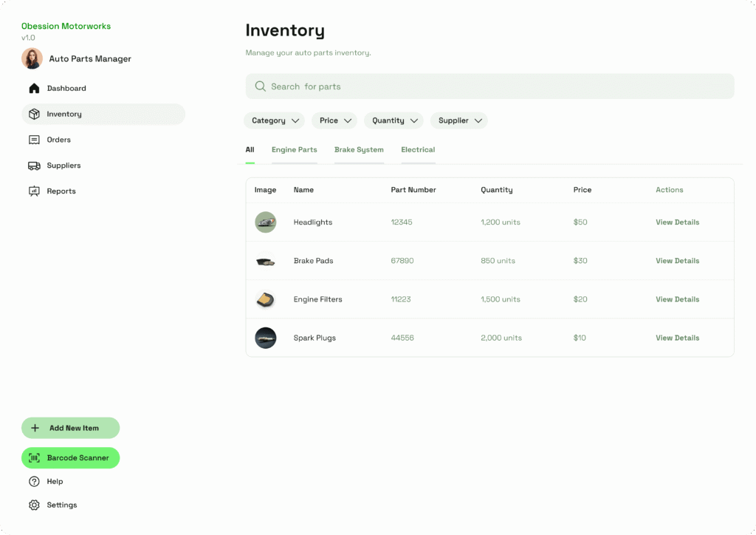Switch to the Electrical tab
Viewport: 756px width, 535px height.
pos(418,150)
